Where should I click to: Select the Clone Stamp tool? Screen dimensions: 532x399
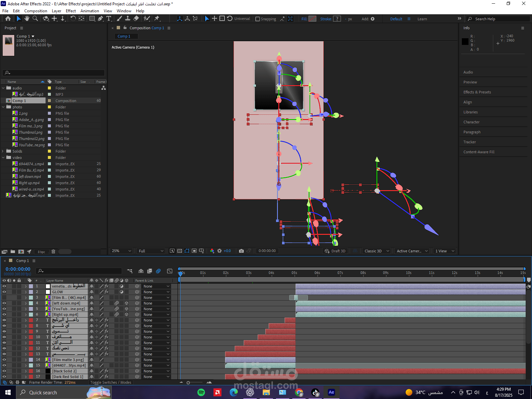(127, 19)
